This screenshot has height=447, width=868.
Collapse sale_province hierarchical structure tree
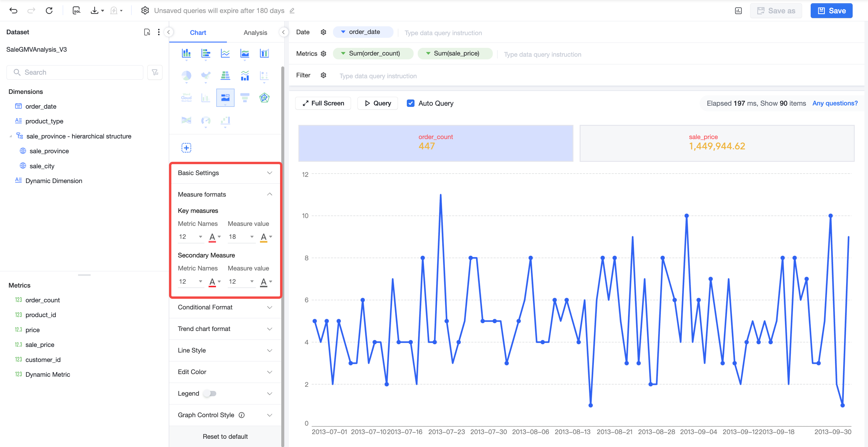pyautogui.click(x=11, y=136)
